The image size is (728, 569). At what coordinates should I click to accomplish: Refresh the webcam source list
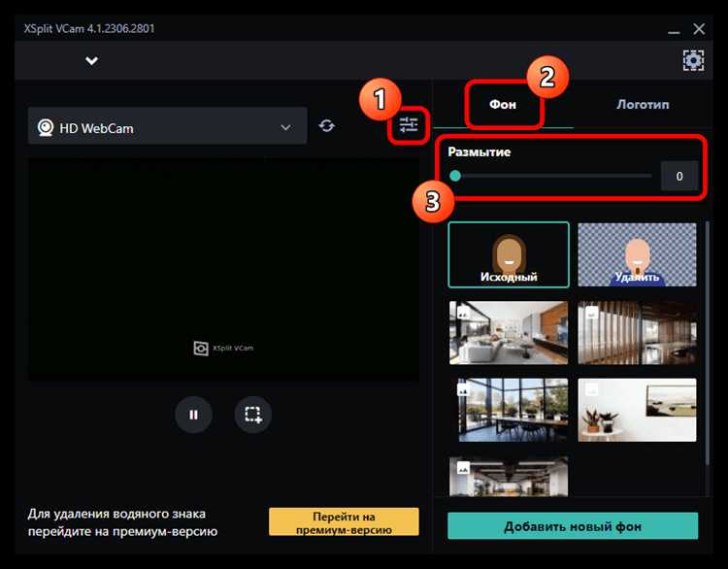[327, 125]
